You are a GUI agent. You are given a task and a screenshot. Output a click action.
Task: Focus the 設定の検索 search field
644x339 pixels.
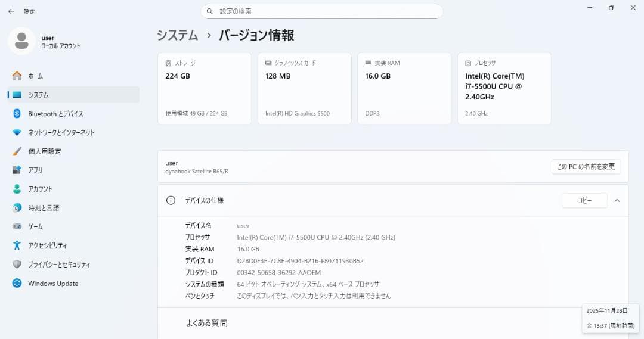pos(321,11)
